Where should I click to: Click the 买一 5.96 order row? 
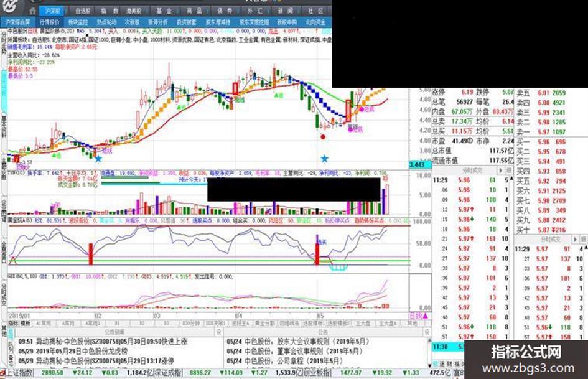[x=541, y=142]
